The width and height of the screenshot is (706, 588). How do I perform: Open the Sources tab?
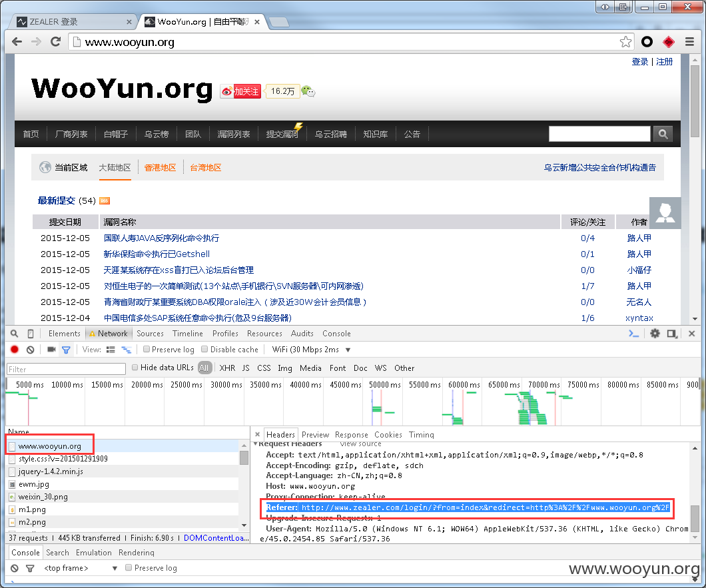[x=150, y=334]
